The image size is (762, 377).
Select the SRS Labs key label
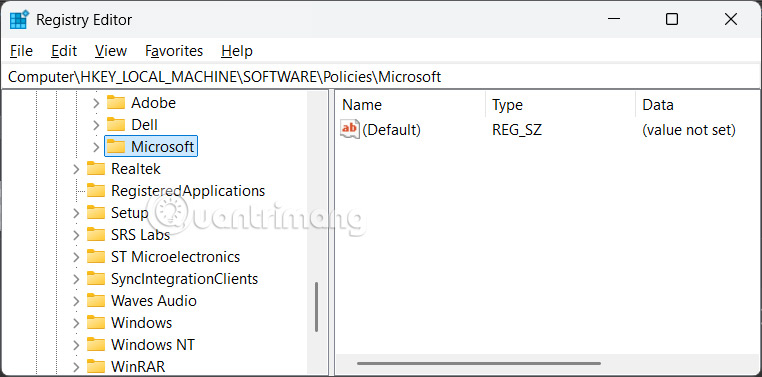point(140,235)
